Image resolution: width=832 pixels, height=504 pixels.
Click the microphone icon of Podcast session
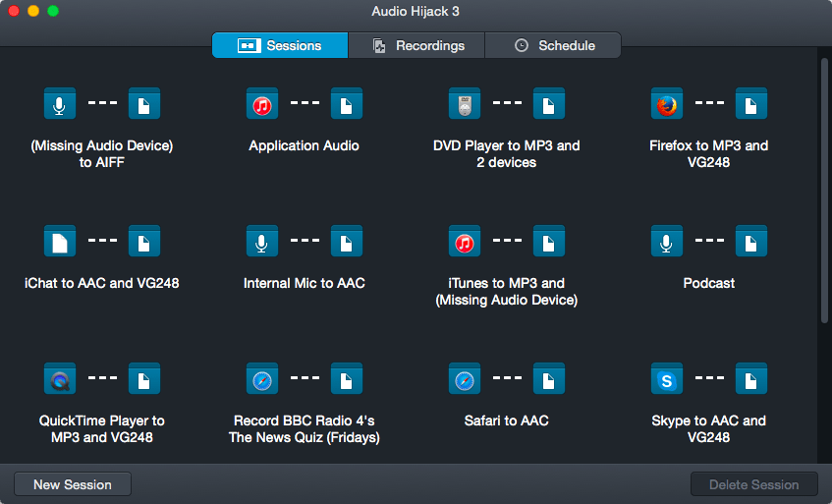click(667, 242)
